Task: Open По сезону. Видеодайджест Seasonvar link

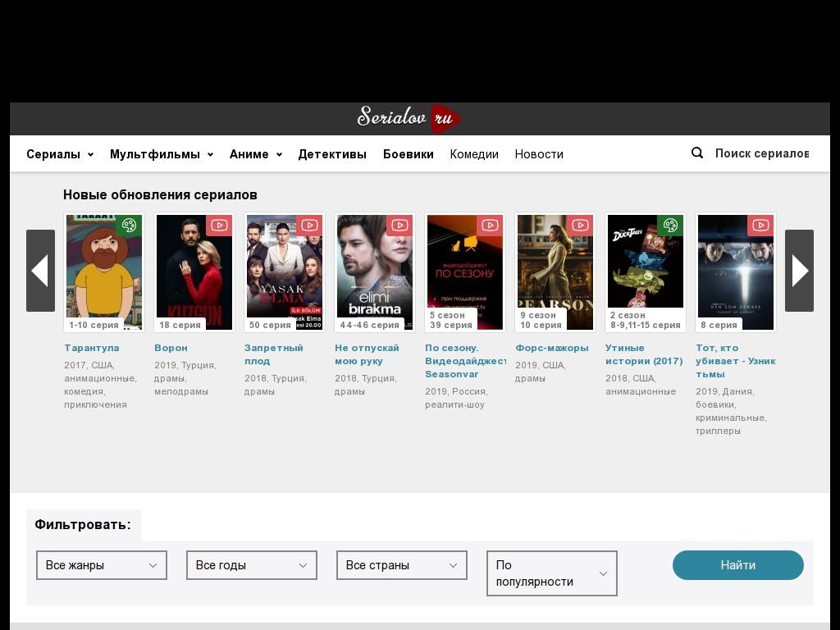Action: (465, 361)
